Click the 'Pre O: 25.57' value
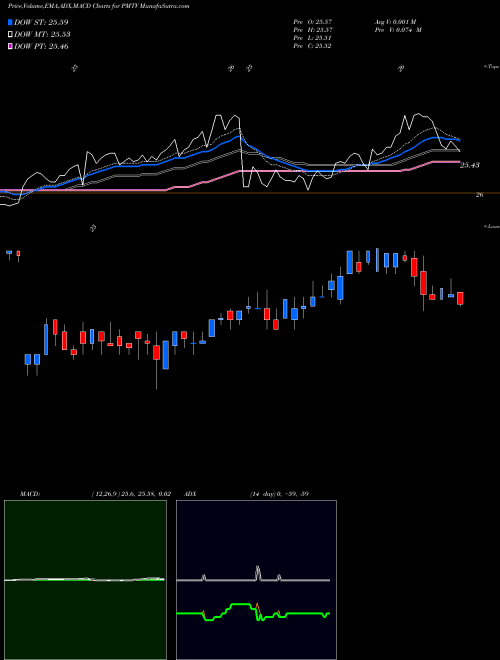This screenshot has width=500, height=660. coord(312,22)
